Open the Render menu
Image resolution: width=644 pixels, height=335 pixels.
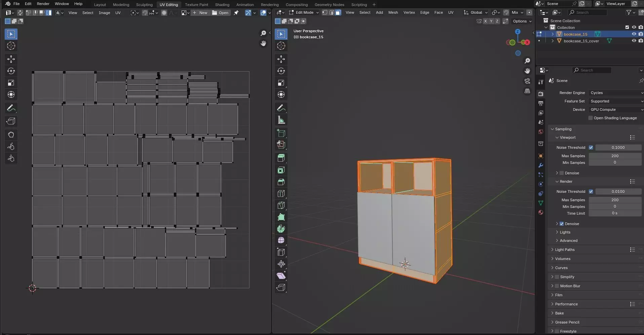click(x=43, y=4)
